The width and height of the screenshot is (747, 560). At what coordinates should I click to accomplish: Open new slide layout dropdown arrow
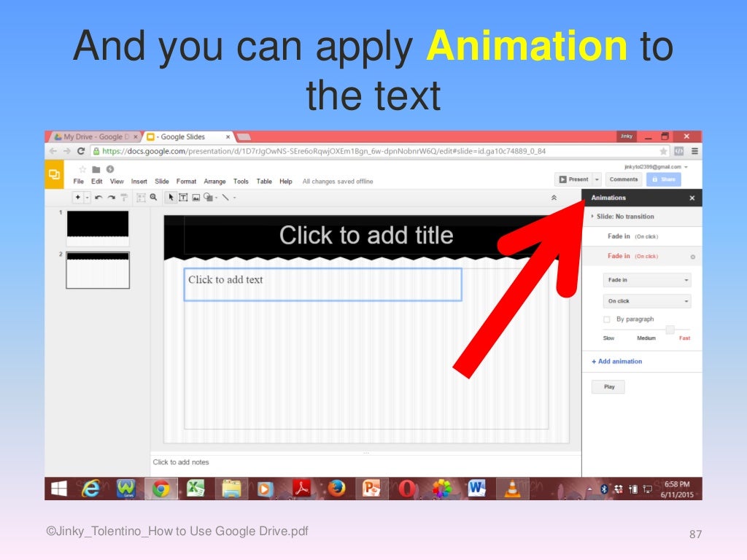88,197
